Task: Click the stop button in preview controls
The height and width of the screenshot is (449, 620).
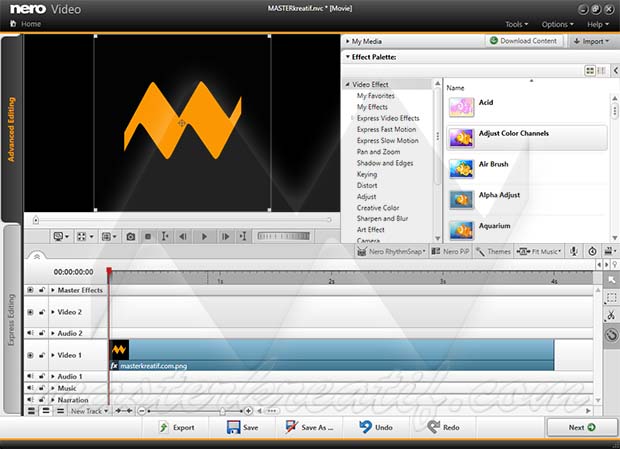Action: pyautogui.click(x=148, y=237)
